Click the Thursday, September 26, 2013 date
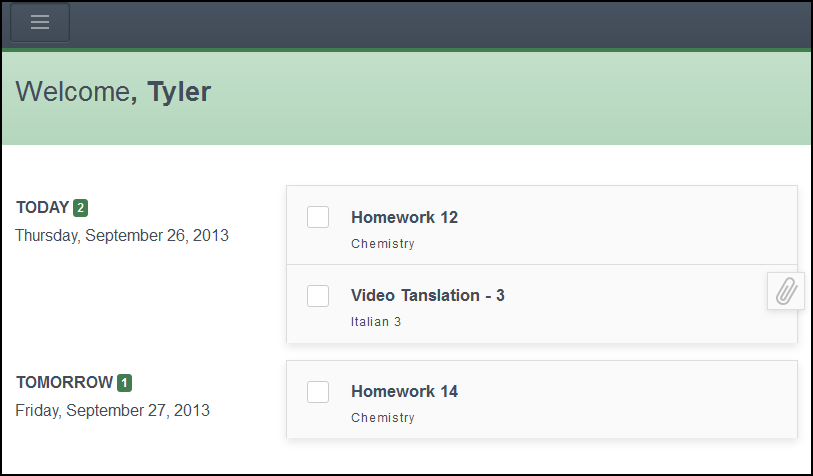 pyautogui.click(x=121, y=236)
